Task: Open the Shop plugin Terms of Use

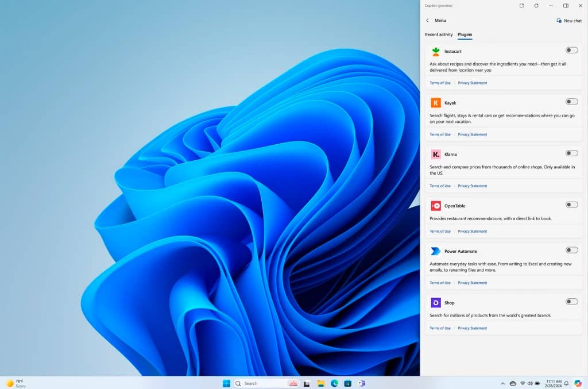Action: click(440, 328)
